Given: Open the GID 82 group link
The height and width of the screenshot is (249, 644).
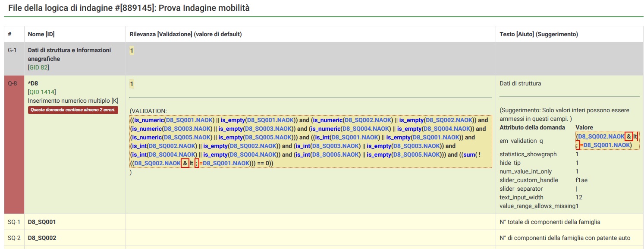Looking at the screenshot, I should click(x=39, y=67).
